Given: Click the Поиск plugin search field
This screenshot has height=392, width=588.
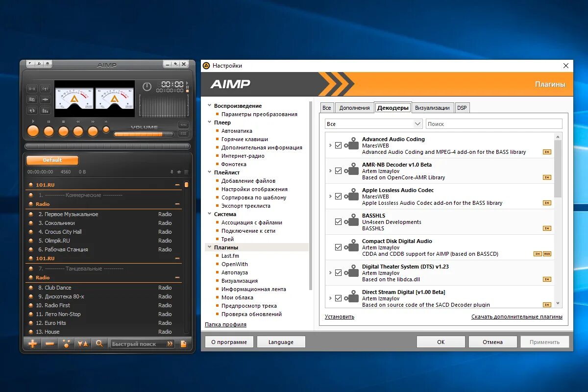Looking at the screenshot, I should 494,124.
